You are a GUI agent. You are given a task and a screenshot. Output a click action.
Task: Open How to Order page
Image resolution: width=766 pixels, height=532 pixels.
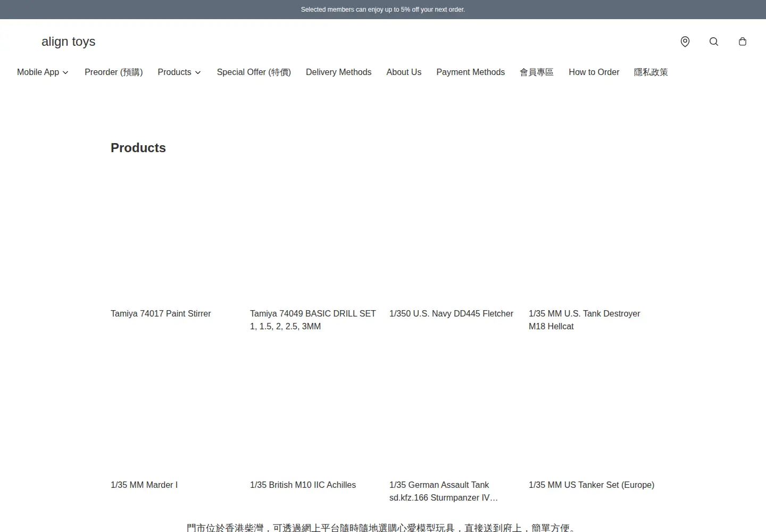pyautogui.click(x=594, y=72)
